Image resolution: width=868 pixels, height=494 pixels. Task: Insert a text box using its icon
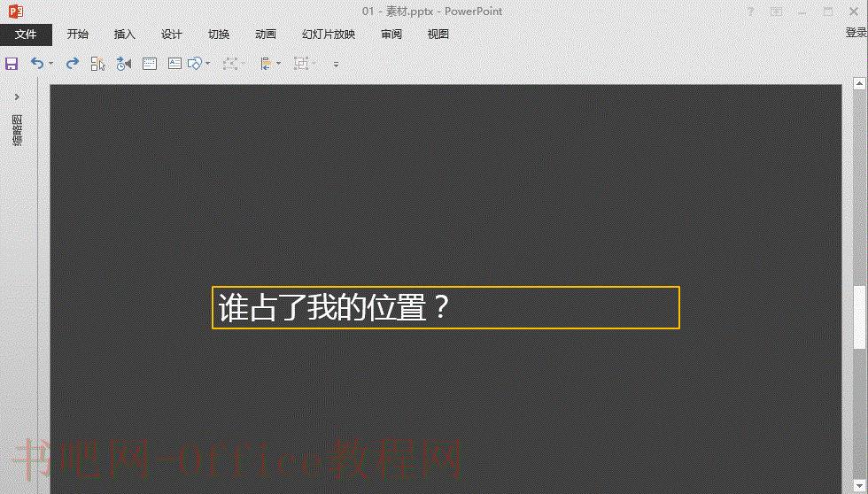click(x=175, y=64)
